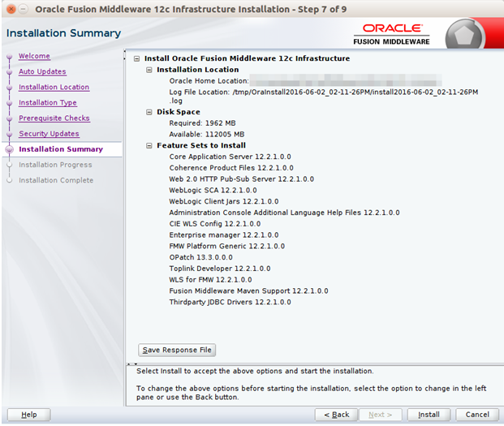The height and width of the screenshot is (426, 504).
Task: Go Back to the previous step
Action: click(x=336, y=415)
